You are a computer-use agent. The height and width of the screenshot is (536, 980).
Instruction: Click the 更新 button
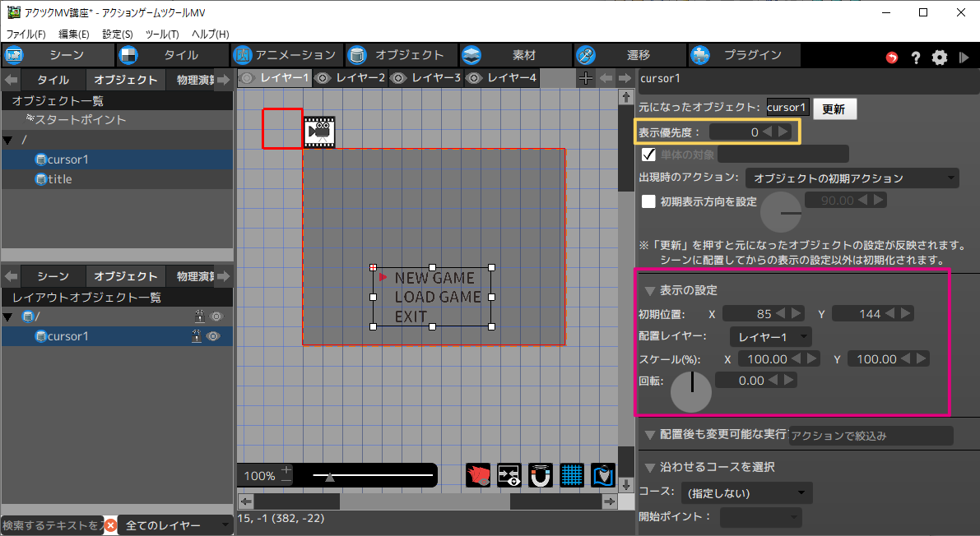click(x=834, y=109)
